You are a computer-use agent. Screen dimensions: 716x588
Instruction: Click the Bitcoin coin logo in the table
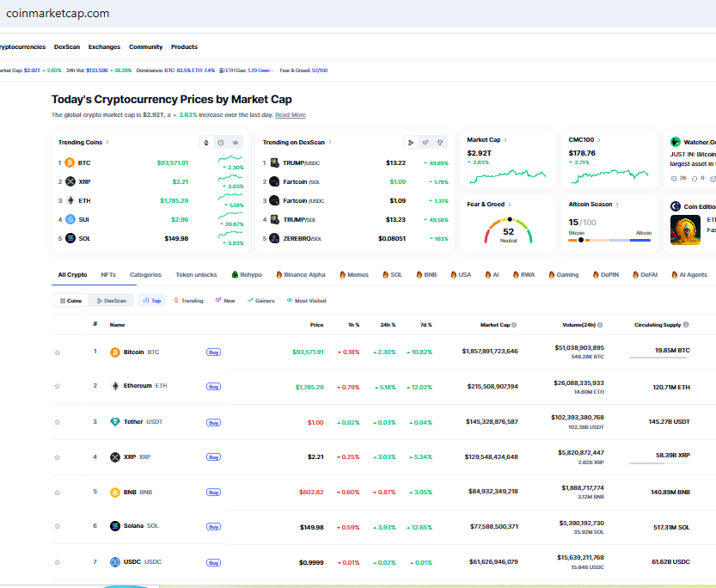pyautogui.click(x=115, y=352)
